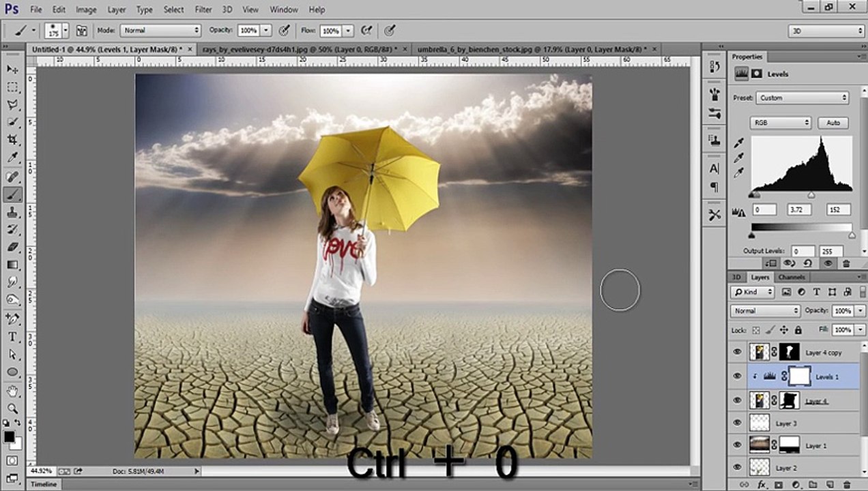Image resolution: width=868 pixels, height=491 pixels.
Task: Select the Crop tool
Action: tap(12, 140)
